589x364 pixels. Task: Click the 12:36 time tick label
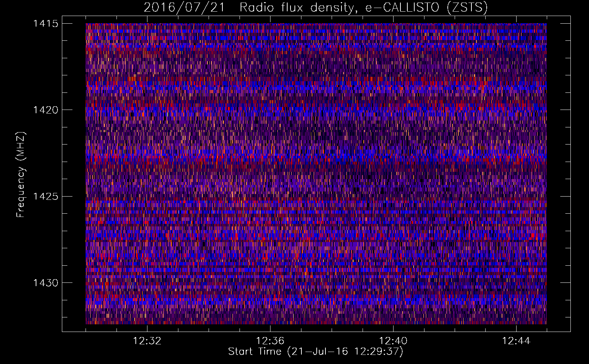(270, 341)
